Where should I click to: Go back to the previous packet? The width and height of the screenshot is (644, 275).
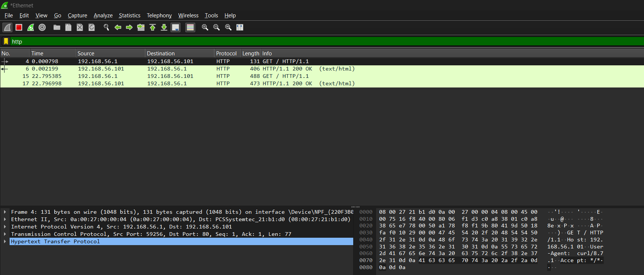[x=118, y=27]
